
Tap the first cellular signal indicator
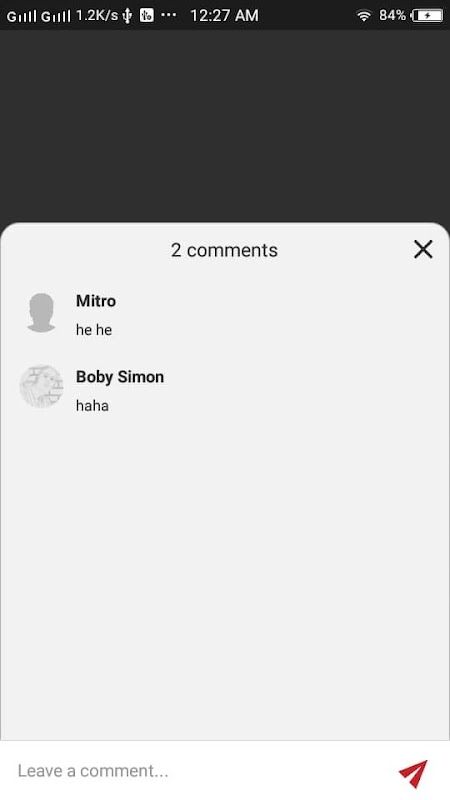pos(21,16)
